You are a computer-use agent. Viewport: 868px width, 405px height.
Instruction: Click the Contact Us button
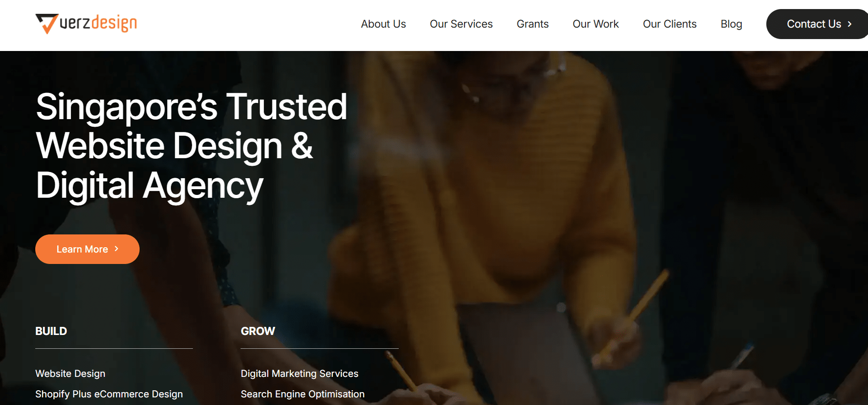pos(817,24)
